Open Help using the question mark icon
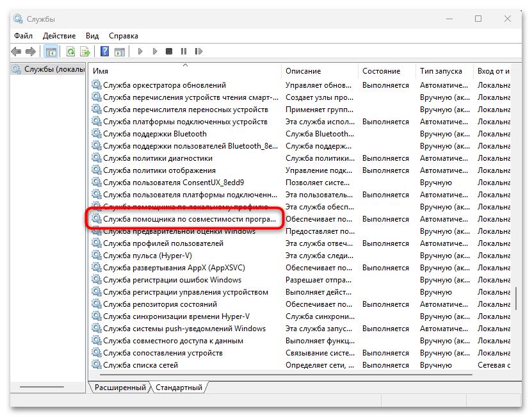The image size is (532, 417). click(104, 51)
